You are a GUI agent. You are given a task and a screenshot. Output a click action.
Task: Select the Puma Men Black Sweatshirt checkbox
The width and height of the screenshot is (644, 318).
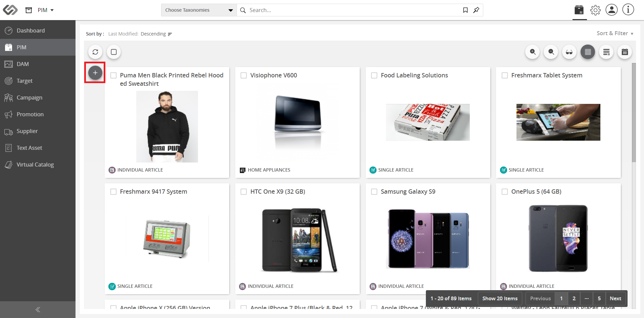tap(113, 75)
